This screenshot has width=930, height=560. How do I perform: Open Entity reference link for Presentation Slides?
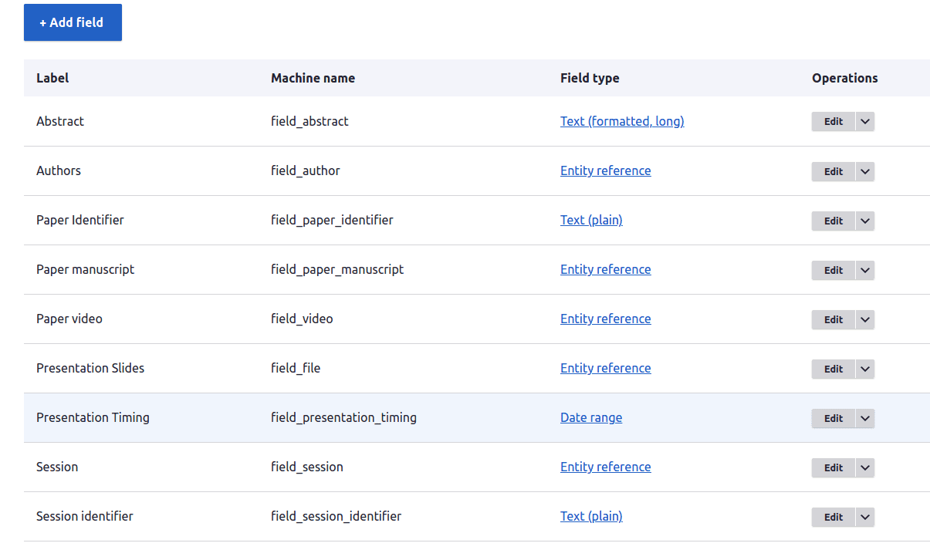click(x=606, y=368)
